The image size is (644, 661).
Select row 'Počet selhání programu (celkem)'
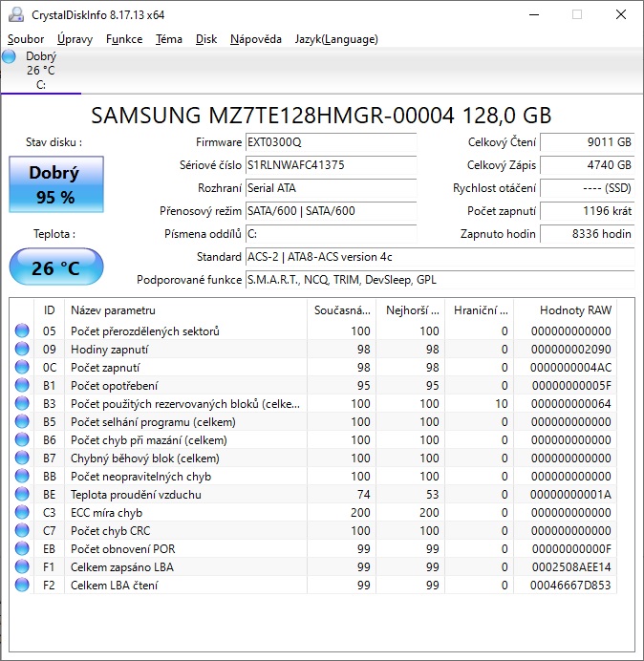[313, 421]
